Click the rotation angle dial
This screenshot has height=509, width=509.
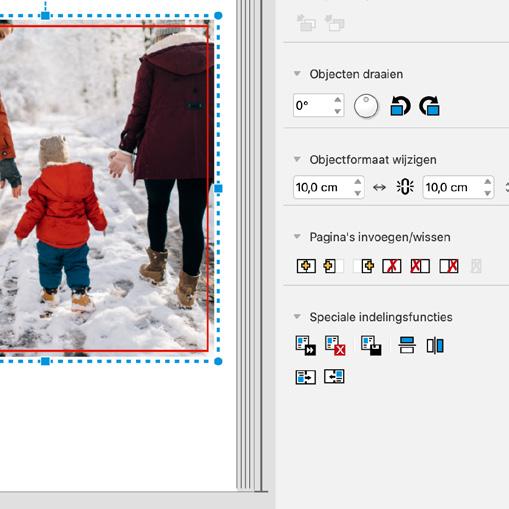[x=366, y=106]
